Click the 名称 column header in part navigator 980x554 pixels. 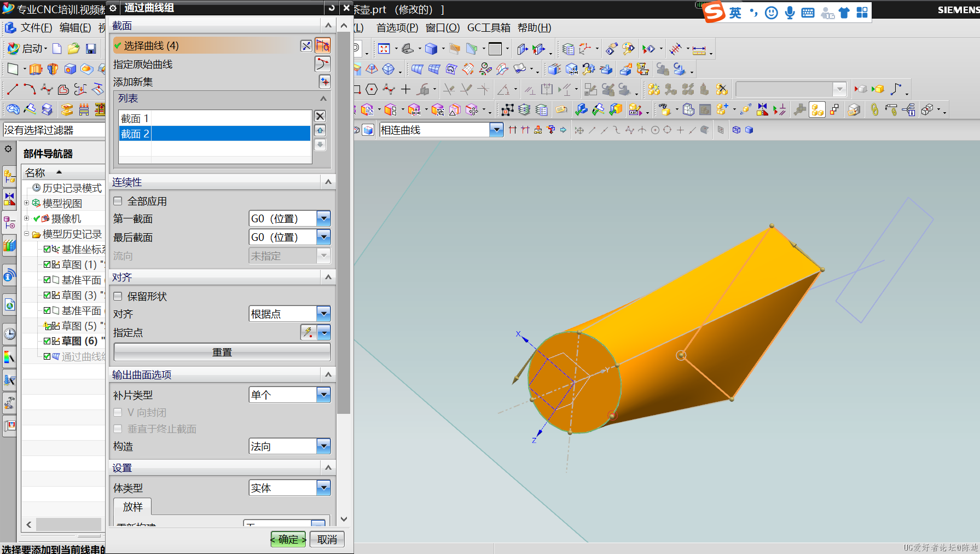[x=35, y=172]
